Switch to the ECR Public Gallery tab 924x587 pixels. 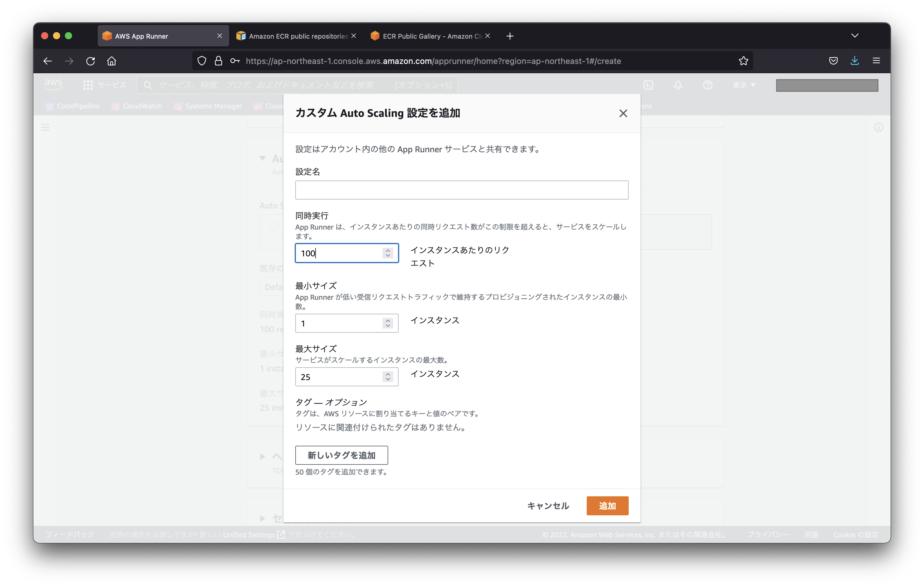point(426,36)
